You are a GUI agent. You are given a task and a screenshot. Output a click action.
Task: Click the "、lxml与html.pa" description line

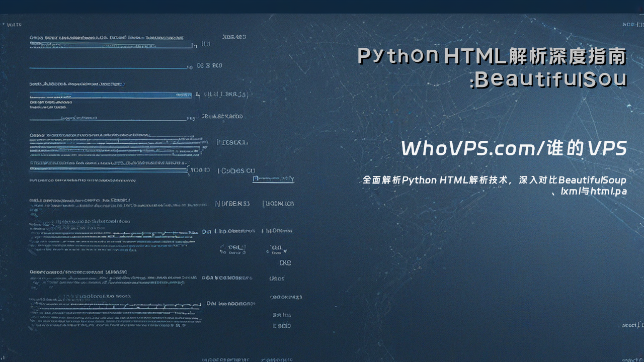pyautogui.click(x=589, y=192)
